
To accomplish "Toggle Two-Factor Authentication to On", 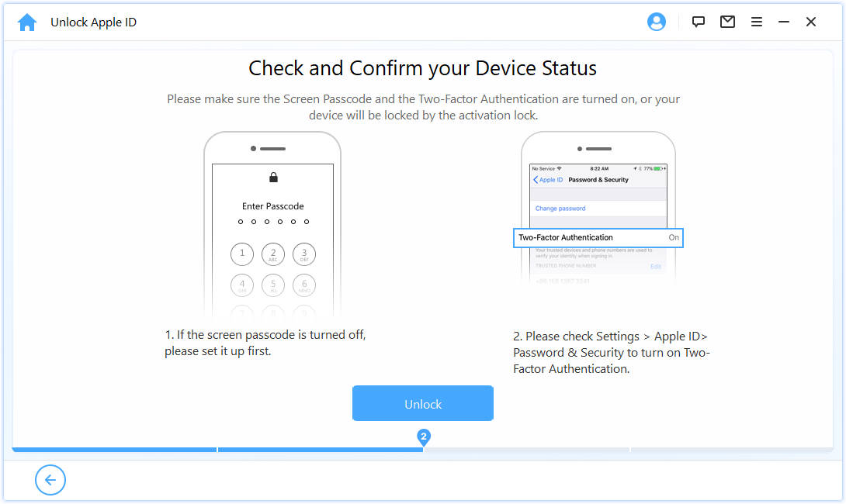I will tap(674, 237).
